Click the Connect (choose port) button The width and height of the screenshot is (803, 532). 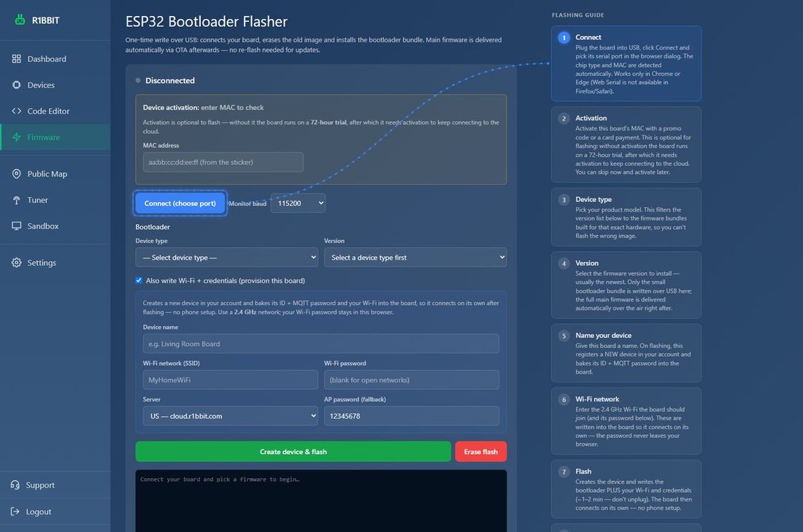click(x=180, y=204)
